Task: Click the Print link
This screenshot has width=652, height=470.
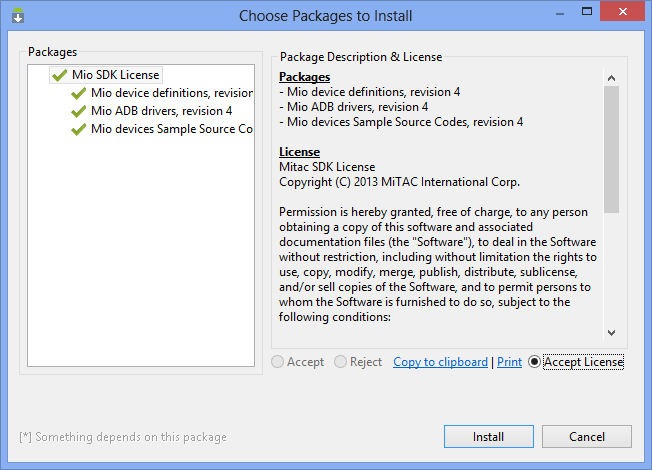Action: point(509,362)
